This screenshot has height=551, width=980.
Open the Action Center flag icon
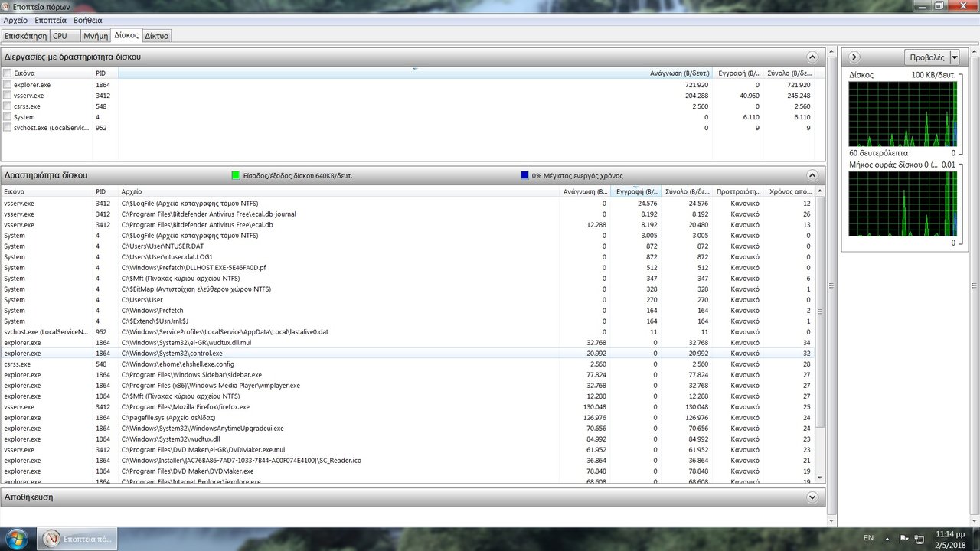click(x=903, y=538)
